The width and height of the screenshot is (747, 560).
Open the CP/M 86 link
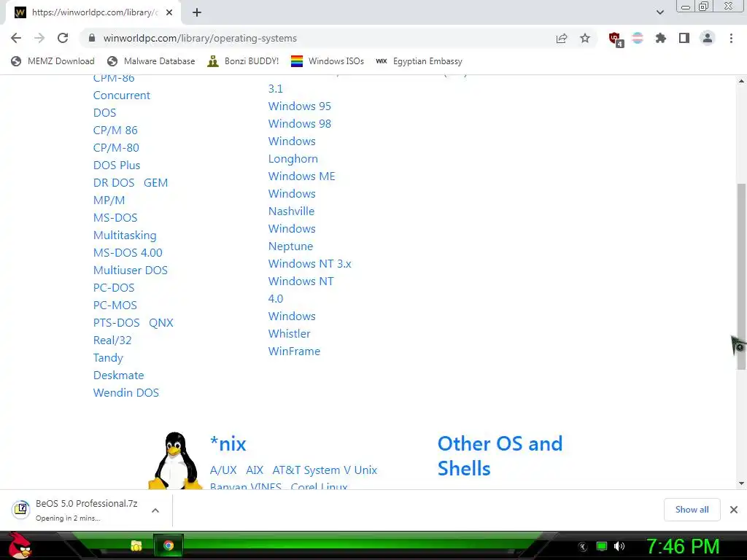[115, 130]
